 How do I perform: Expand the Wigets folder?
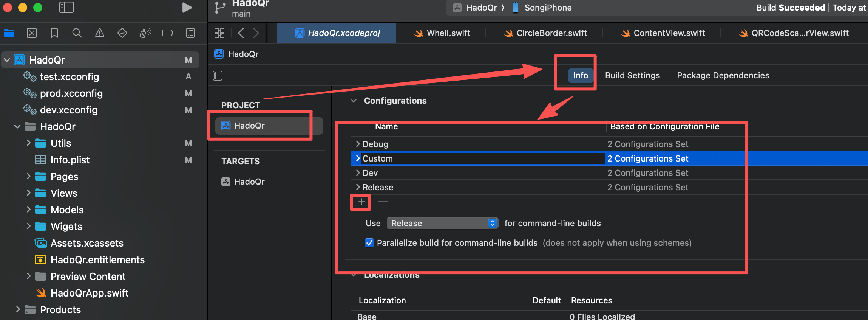[28, 226]
